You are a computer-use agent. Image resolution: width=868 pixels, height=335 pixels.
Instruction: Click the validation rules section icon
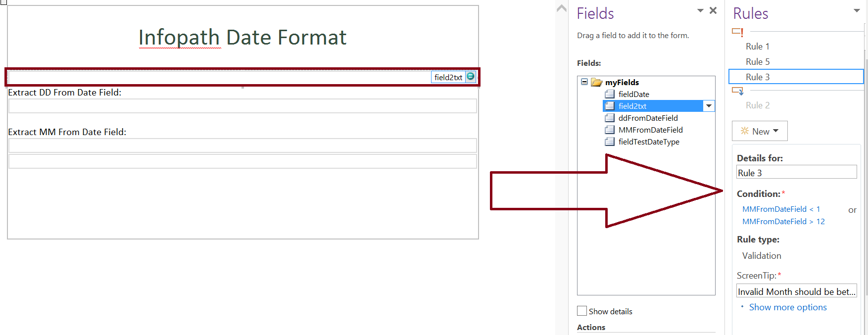click(737, 32)
